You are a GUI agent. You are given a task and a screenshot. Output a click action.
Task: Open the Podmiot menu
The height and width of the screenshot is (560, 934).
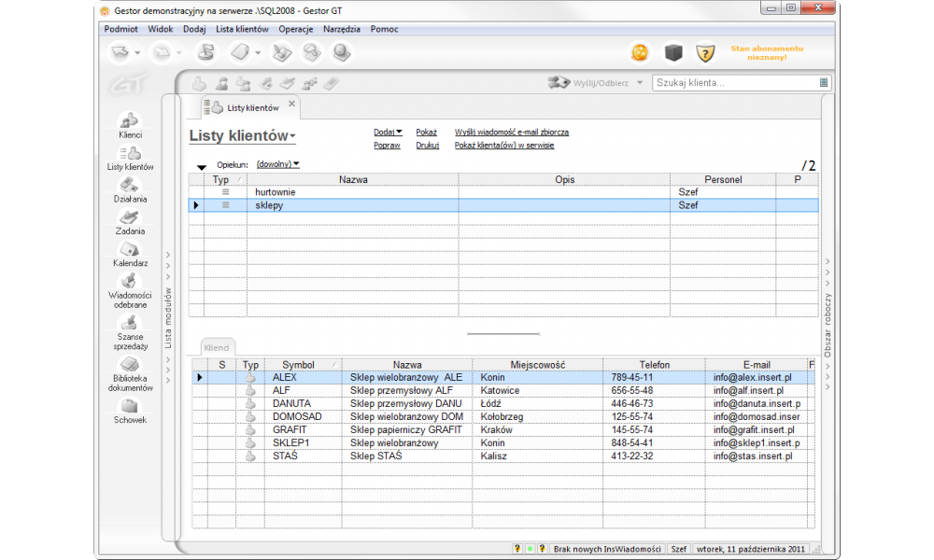pos(120,29)
